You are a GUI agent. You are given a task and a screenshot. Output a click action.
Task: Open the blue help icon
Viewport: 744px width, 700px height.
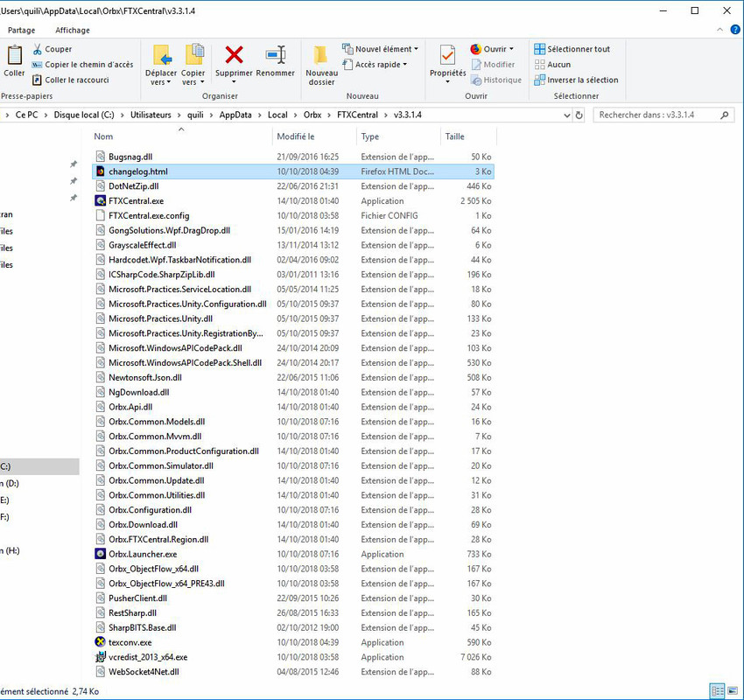(735, 30)
